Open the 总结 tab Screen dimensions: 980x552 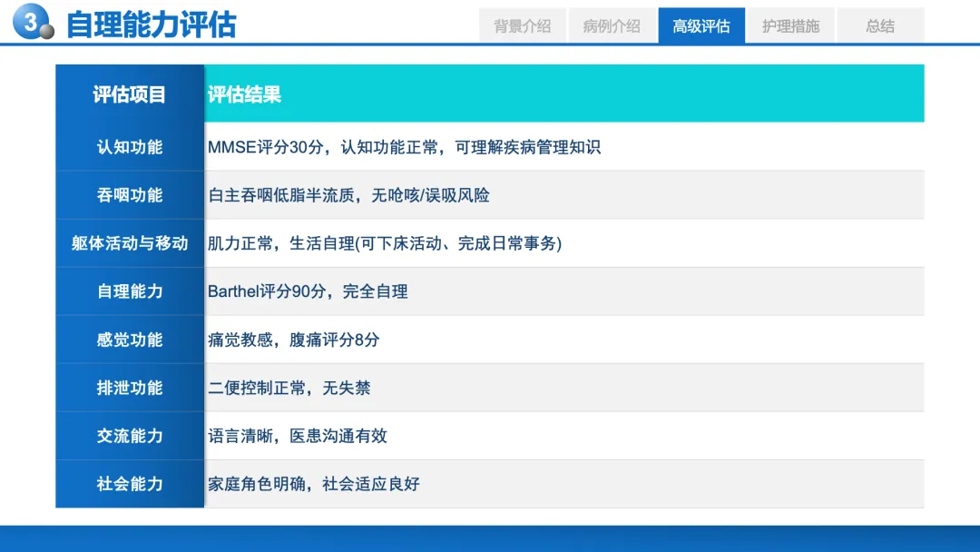pyautogui.click(x=880, y=25)
